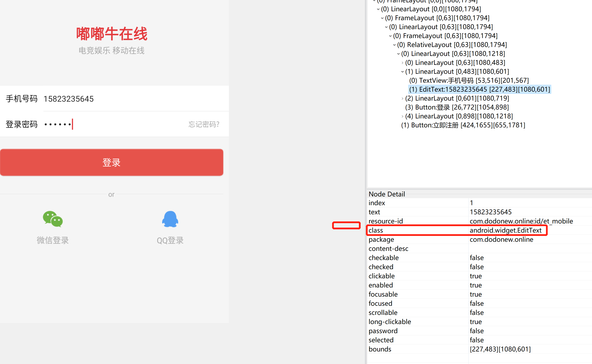This screenshot has width=592, height=364.
Task: Select Button:登录 tree node
Action: point(457,107)
